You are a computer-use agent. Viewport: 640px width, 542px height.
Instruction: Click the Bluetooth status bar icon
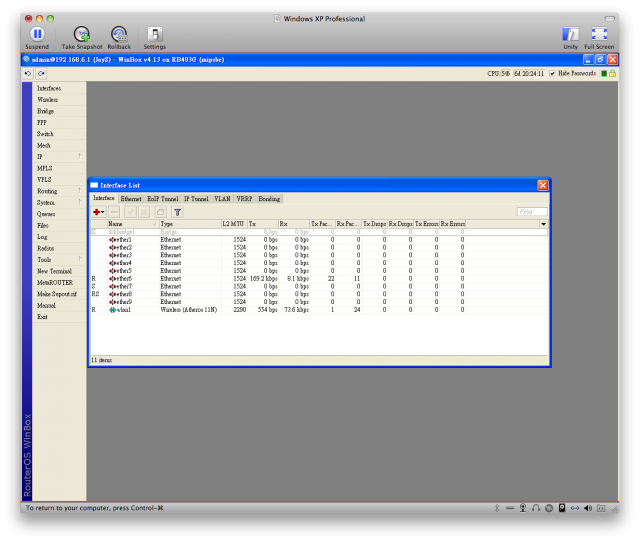[497, 508]
